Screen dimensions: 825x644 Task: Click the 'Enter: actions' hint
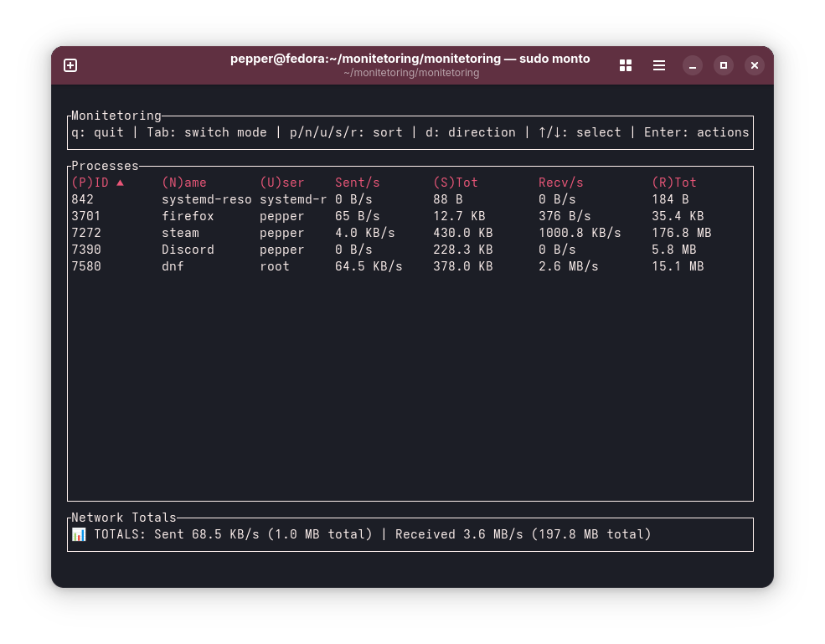tap(697, 132)
